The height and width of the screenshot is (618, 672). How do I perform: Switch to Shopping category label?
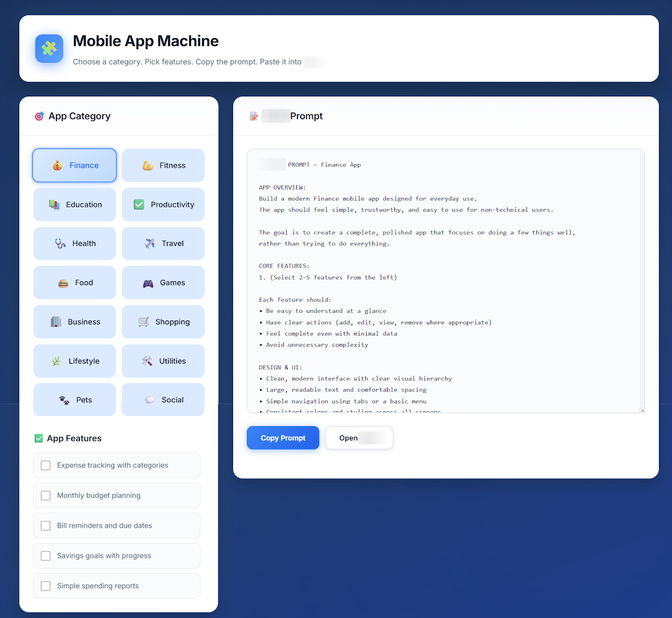pos(172,322)
